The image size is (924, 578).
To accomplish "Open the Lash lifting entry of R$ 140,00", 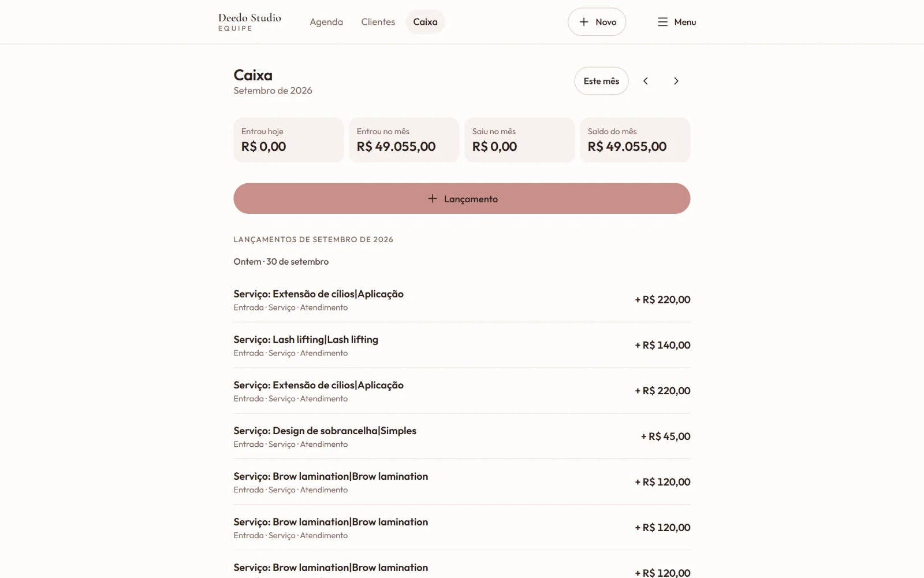I will click(x=462, y=345).
